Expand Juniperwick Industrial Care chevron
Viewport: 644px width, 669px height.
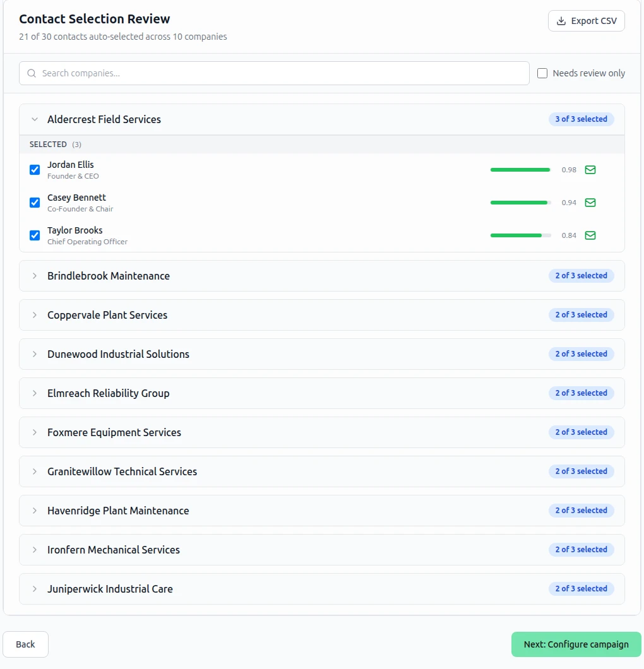35,589
